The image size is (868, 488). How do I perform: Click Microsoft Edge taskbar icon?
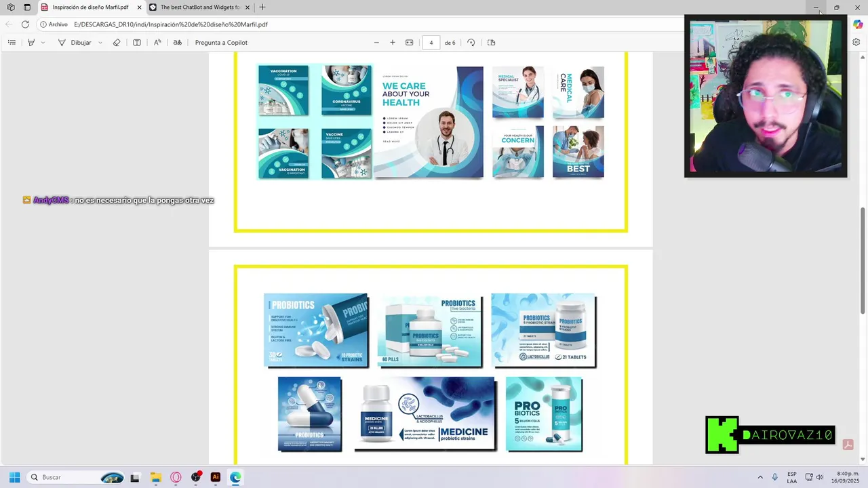tap(235, 477)
